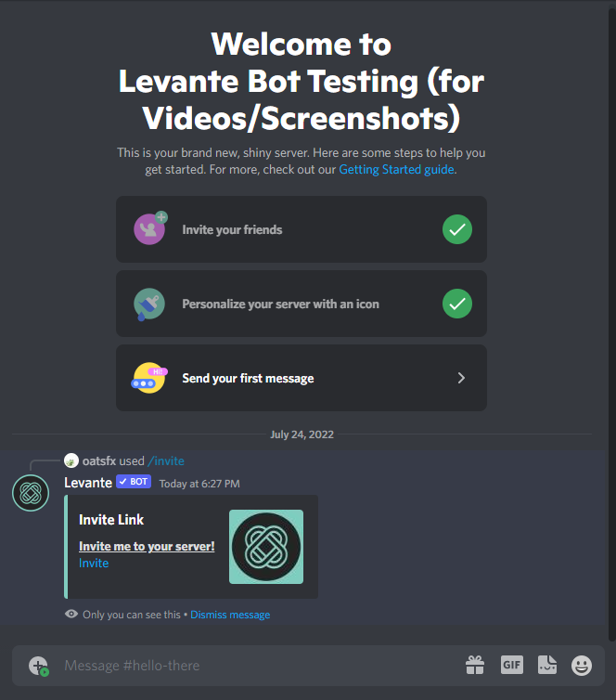616x700 pixels.
Task: Click the blue Invite link
Action: [x=94, y=563]
